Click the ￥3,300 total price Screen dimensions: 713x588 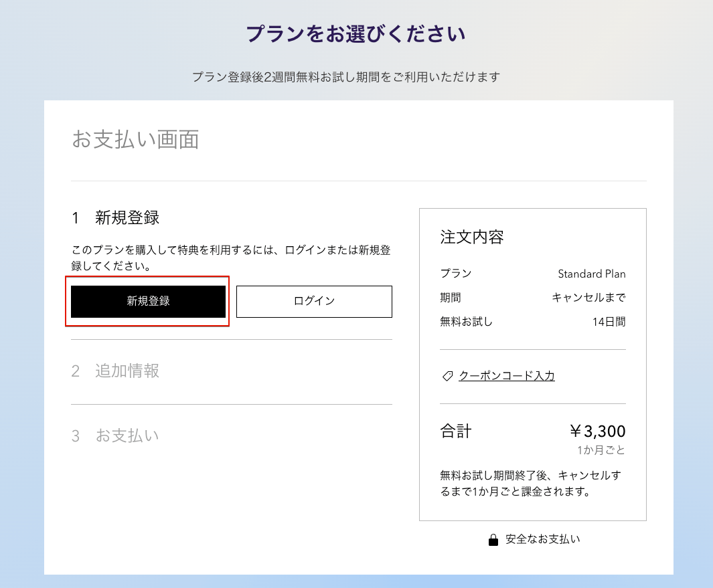(597, 431)
